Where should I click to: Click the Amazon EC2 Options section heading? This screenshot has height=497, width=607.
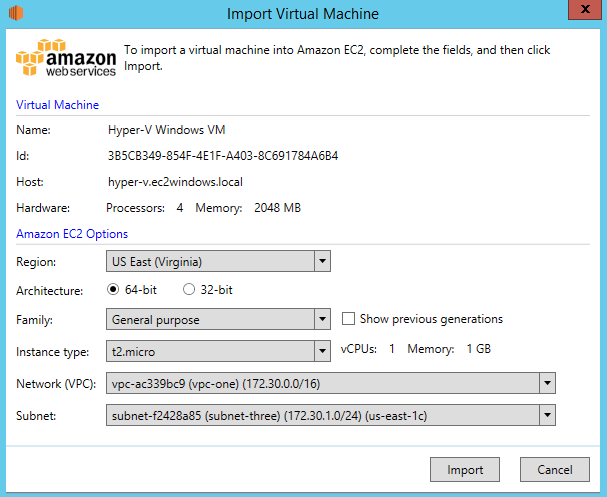point(72,234)
